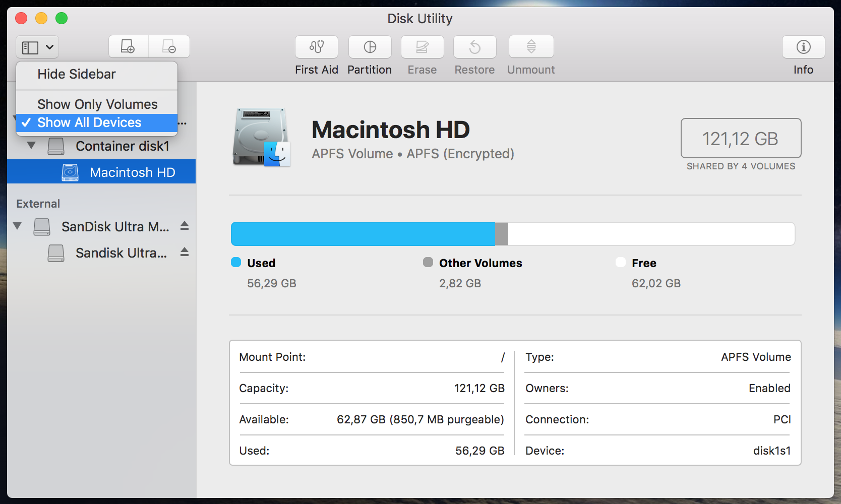Click the blue Used segment of usage bar

363,234
